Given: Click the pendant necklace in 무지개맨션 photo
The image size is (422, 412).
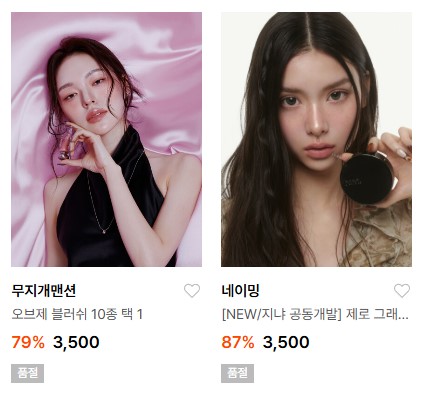Looking at the screenshot, I should point(105,231).
